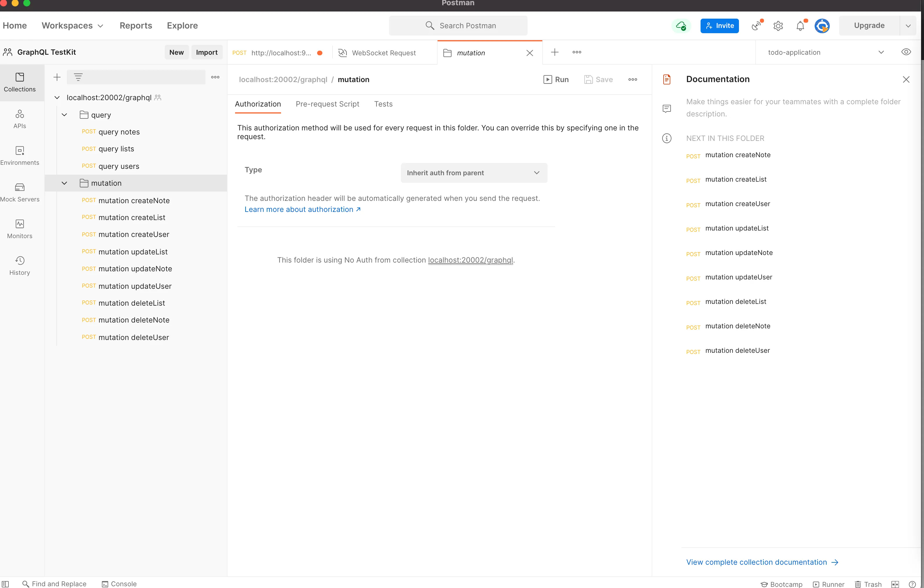Click the Run folder button

pos(556,79)
